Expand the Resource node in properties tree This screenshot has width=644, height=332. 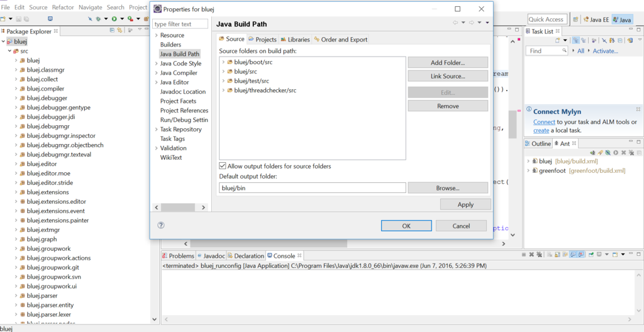[157, 35]
